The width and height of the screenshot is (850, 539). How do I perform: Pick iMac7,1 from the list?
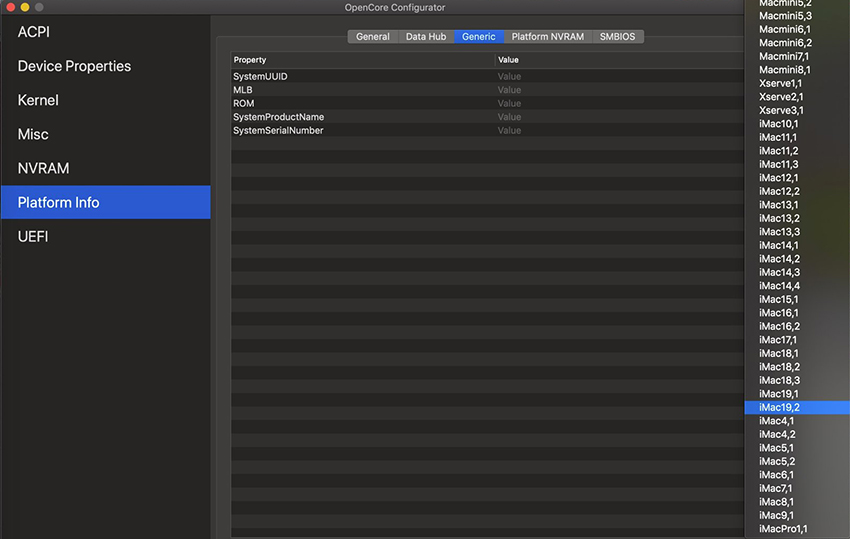(x=797, y=489)
